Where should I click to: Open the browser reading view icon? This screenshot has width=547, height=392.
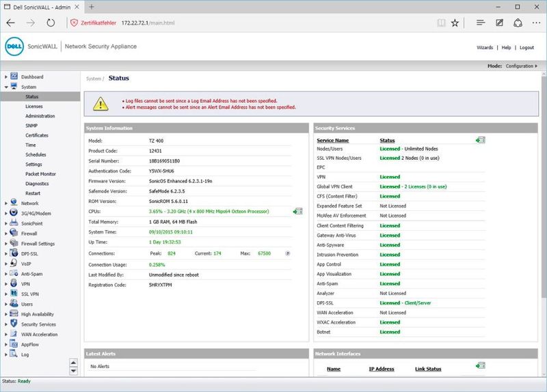[x=441, y=23]
